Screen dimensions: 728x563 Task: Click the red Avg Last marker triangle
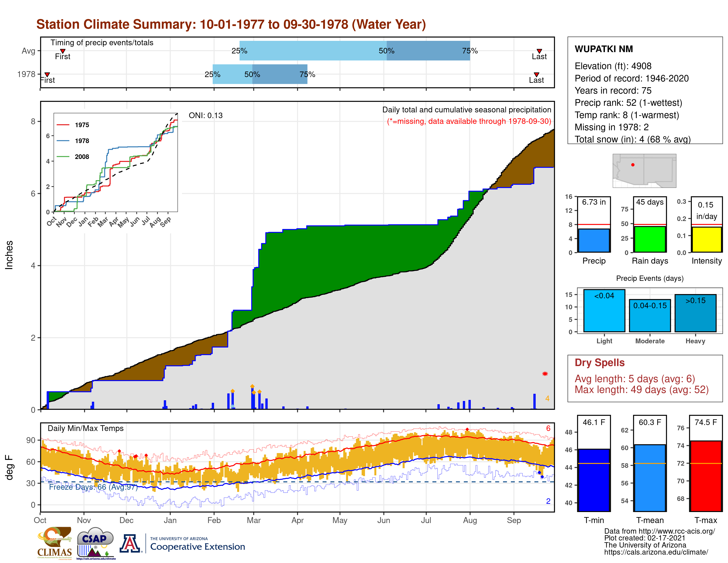tap(539, 51)
